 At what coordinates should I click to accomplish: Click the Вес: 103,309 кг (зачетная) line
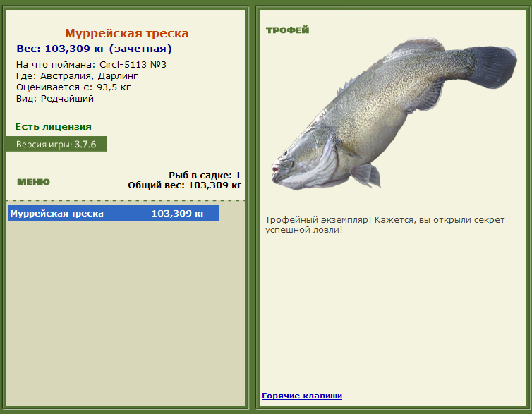(x=94, y=49)
